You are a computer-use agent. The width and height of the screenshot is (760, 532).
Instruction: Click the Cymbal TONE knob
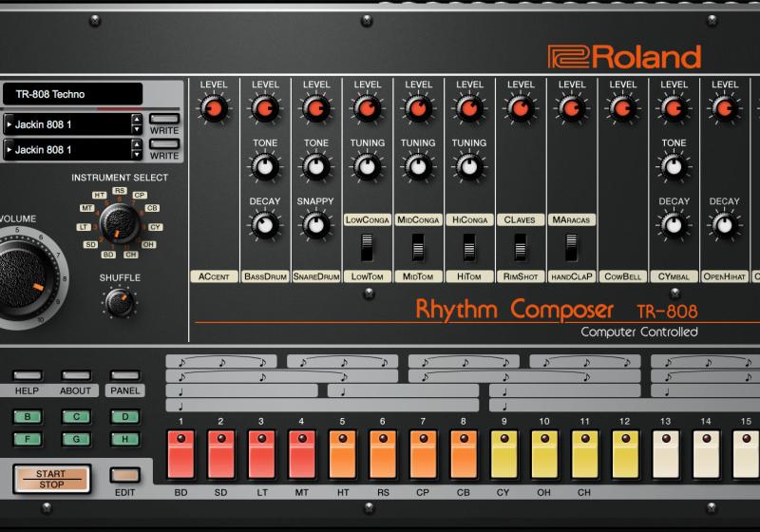tap(674, 167)
